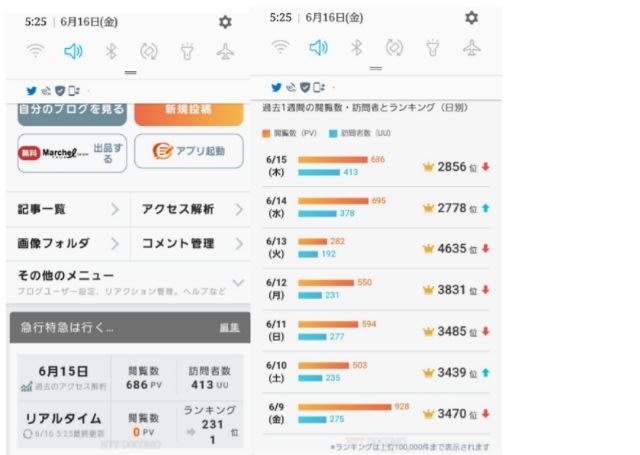Screen dimensions: 640x455
Task: Toggle Bluetooth on the right phone screen
Action: 356,47
